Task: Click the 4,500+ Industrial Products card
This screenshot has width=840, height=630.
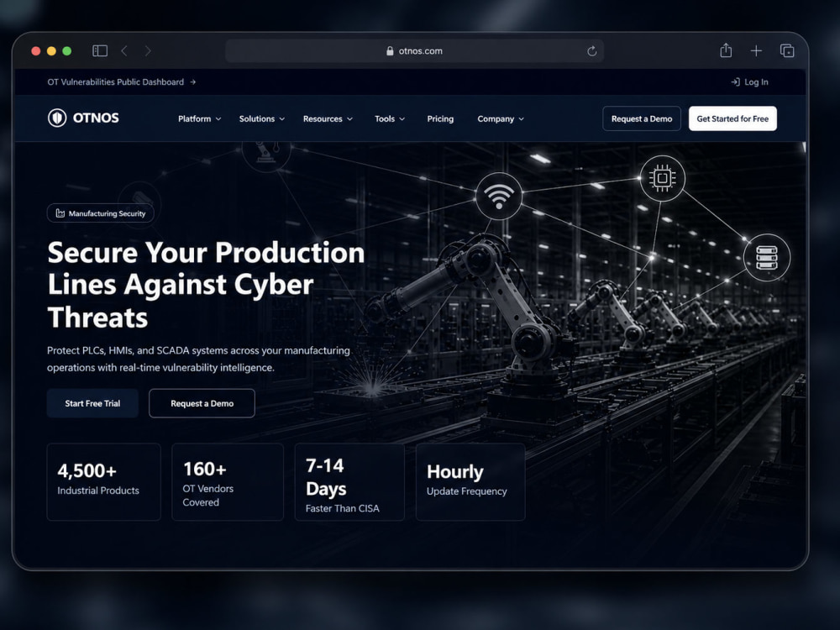Action: [104, 481]
